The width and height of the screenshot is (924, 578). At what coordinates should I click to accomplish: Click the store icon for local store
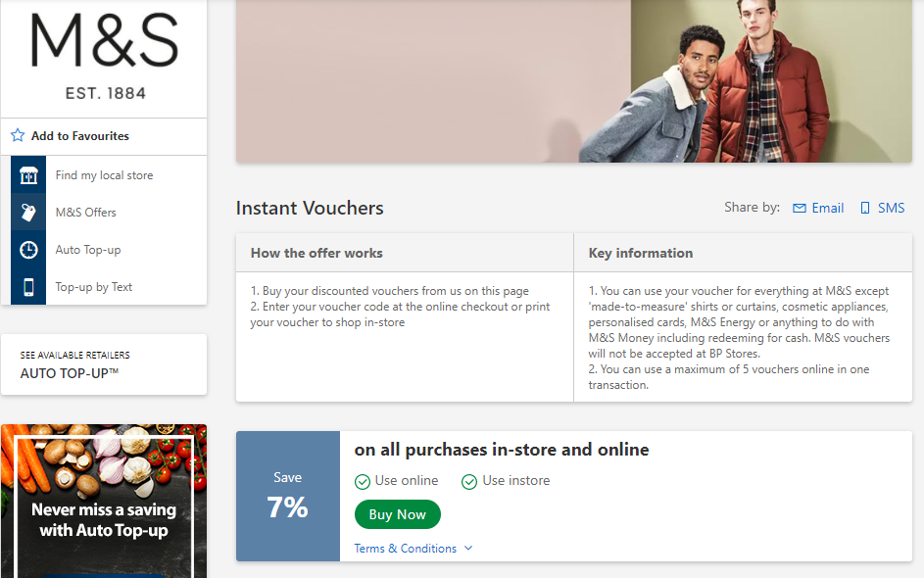28,175
